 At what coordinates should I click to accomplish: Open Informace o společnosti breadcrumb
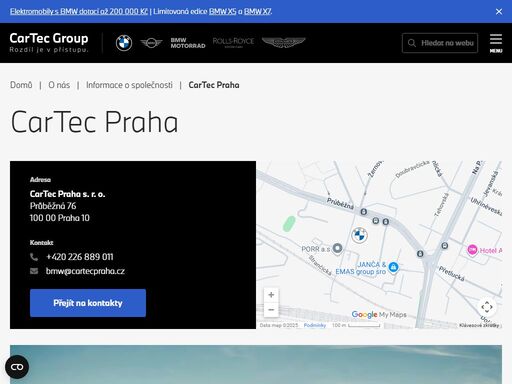(x=129, y=85)
